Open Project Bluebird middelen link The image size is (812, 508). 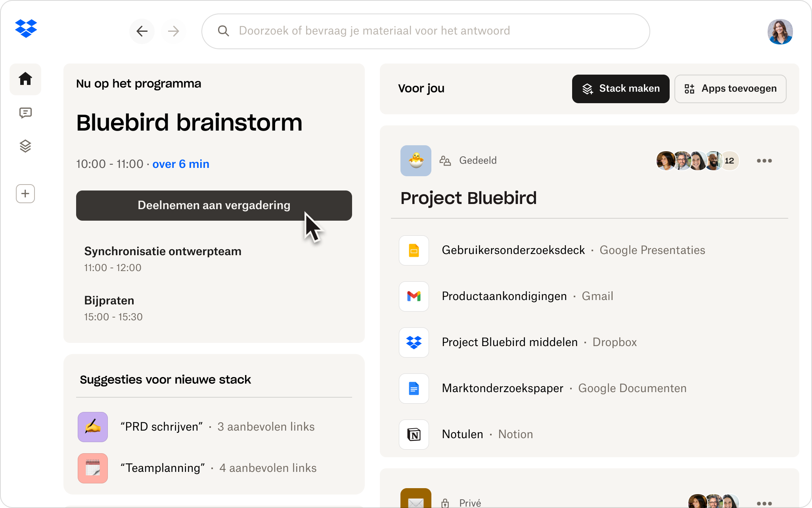coord(510,342)
